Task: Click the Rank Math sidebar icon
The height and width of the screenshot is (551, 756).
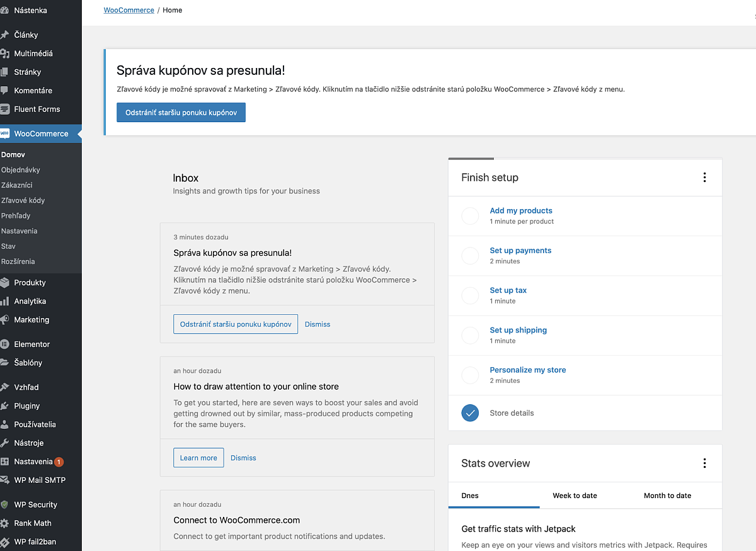Action: click(x=4, y=523)
